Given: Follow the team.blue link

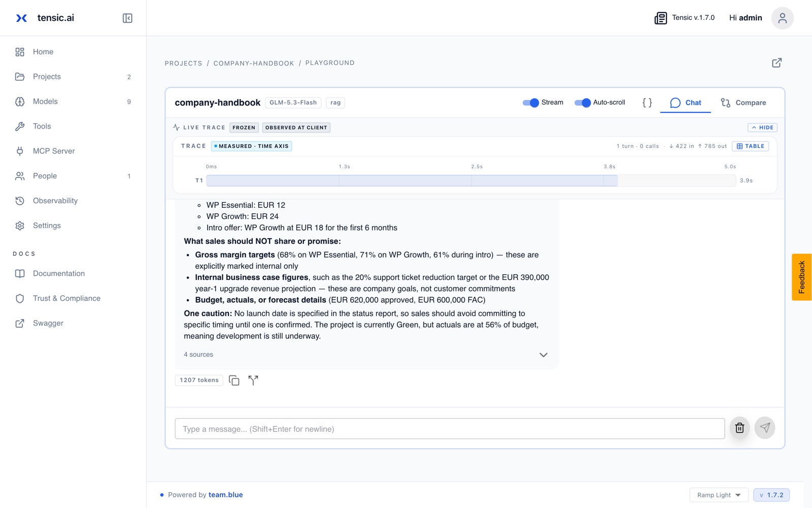Looking at the screenshot, I should 225,495.
